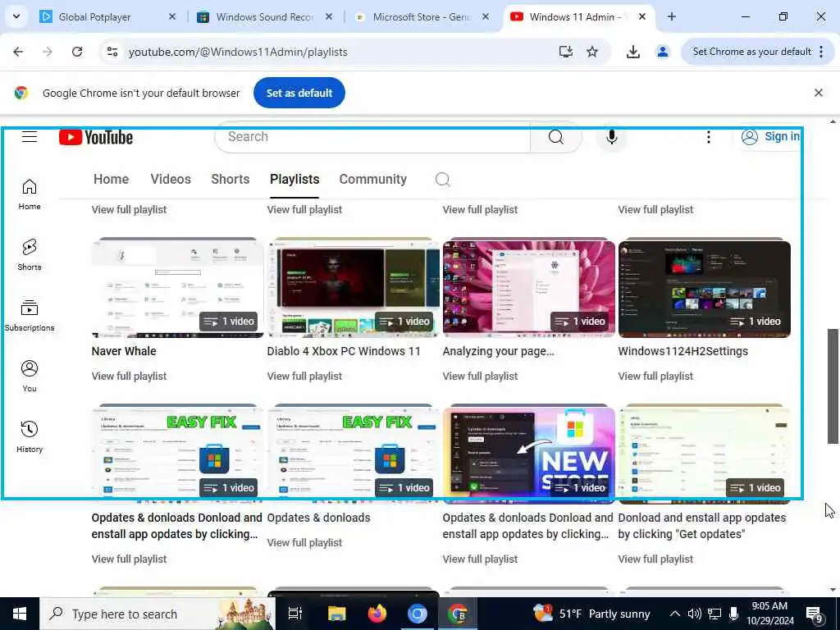This screenshot has width=840, height=630.
Task: Click the YouTube search magnifier button
Action: tap(556, 137)
